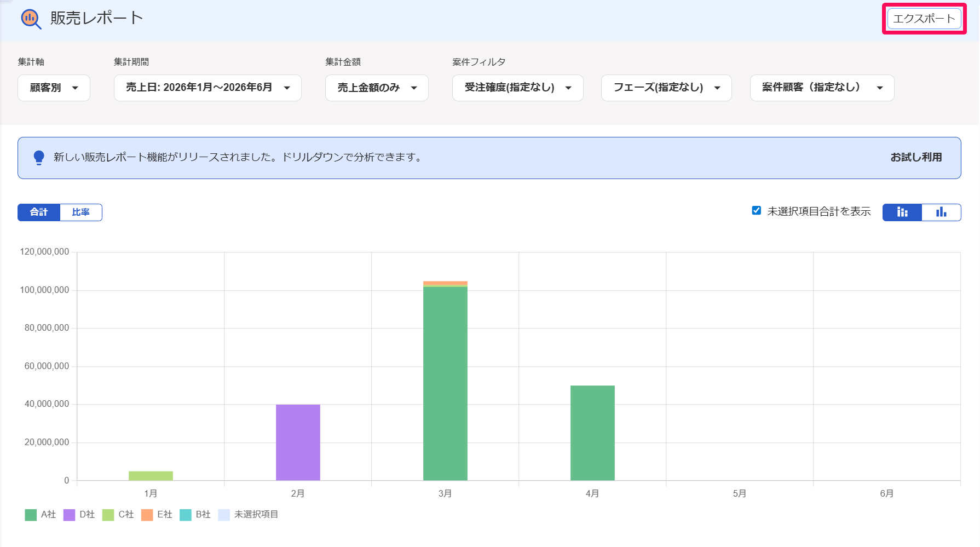Toggle D社 legend color swatch
980x547 pixels.
[69, 515]
